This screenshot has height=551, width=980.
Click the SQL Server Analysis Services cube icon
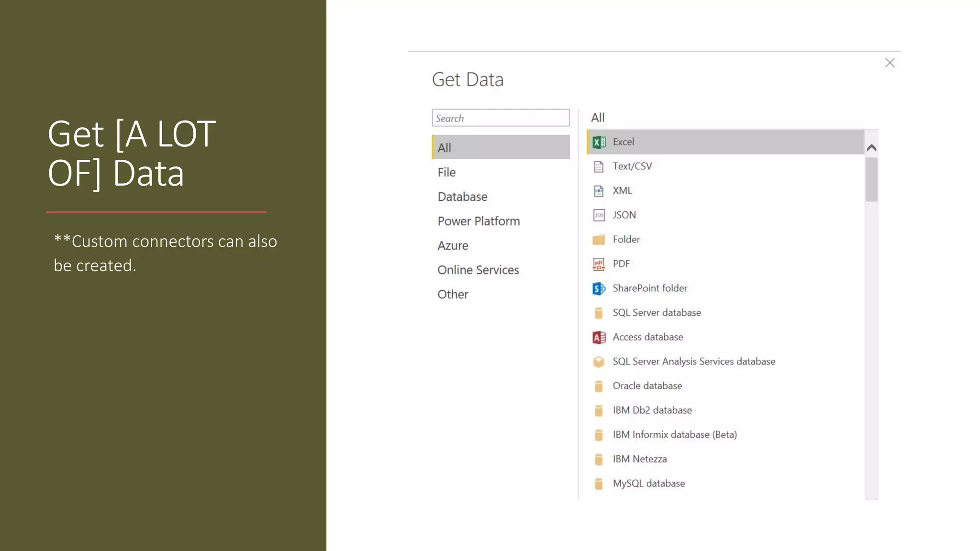[599, 362]
